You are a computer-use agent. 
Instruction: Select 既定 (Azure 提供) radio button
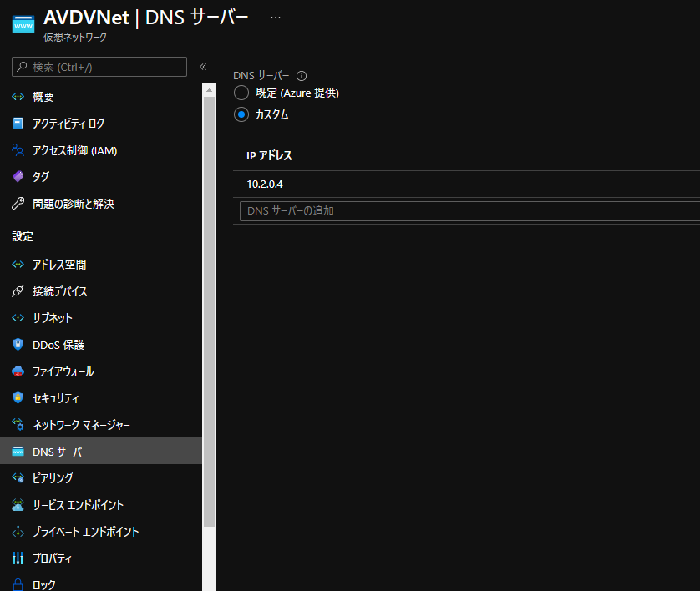point(241,93)
